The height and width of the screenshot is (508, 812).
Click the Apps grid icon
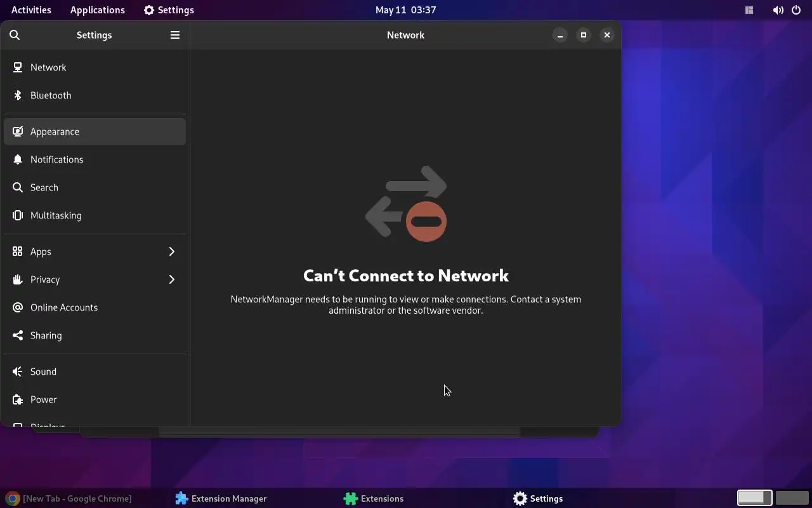[x=18, y=251]
